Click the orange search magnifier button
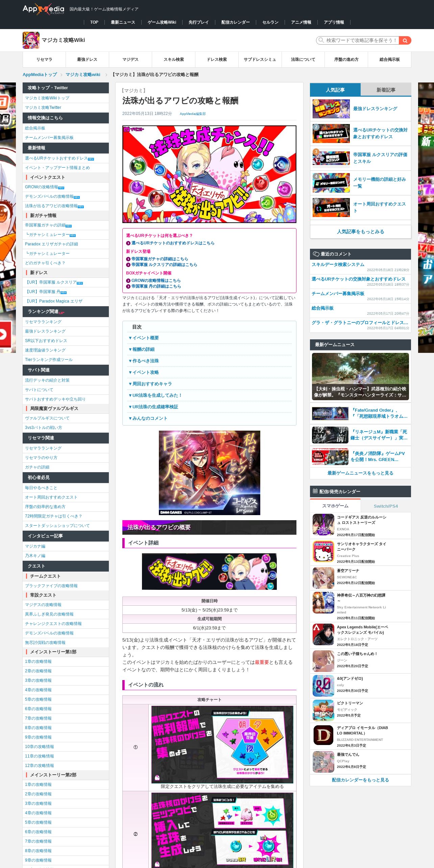434x868 pixels. 405,41
